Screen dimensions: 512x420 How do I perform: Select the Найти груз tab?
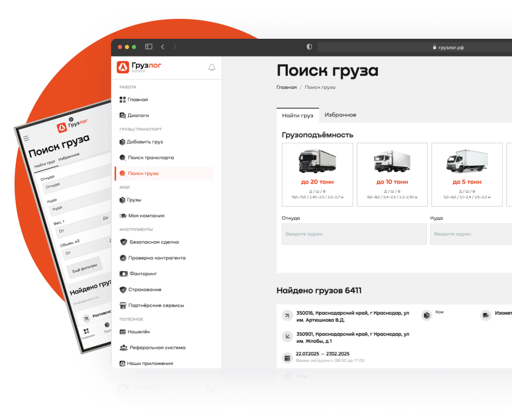[297, 116]
